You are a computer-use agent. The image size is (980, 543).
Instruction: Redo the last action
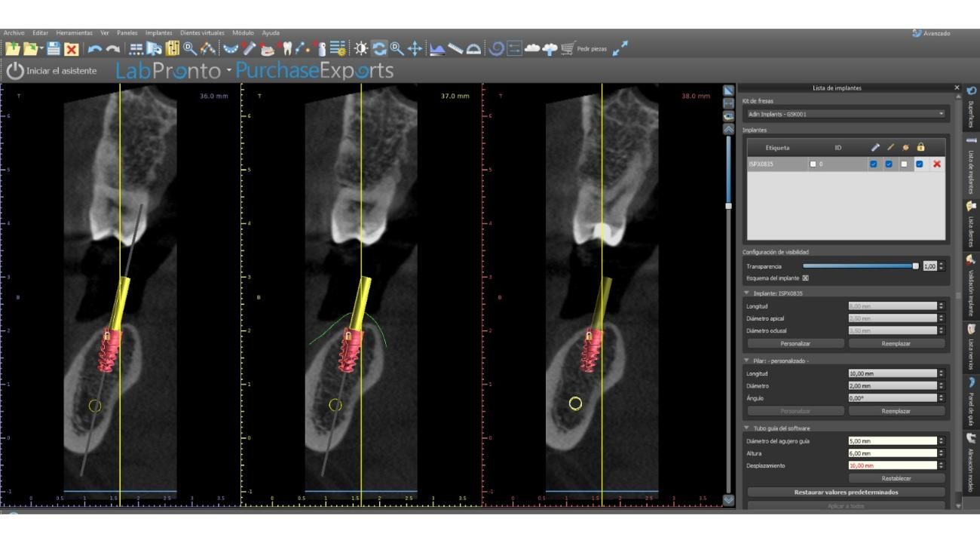112,49
